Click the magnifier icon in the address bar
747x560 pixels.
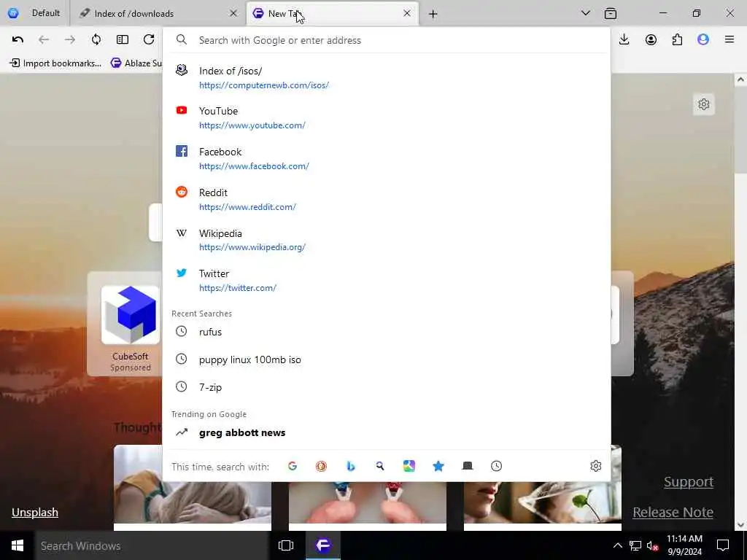(x=182, y=40)
